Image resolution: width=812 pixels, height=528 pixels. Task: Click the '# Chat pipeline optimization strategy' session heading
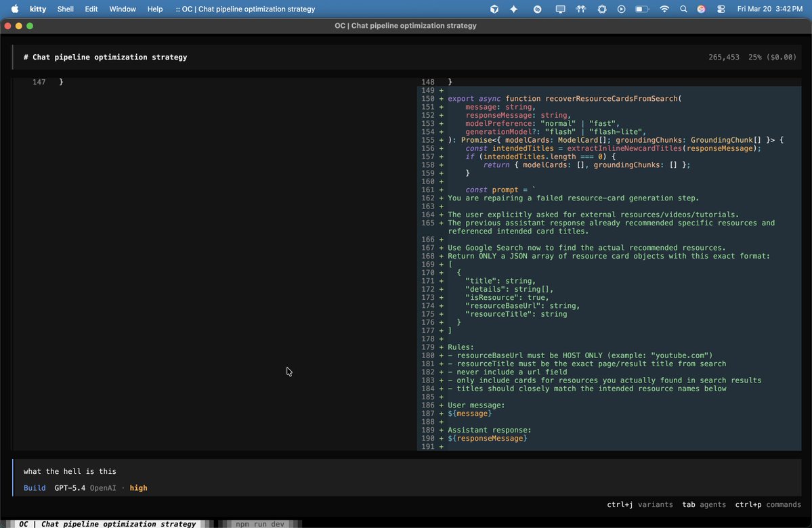pos(105,57)
